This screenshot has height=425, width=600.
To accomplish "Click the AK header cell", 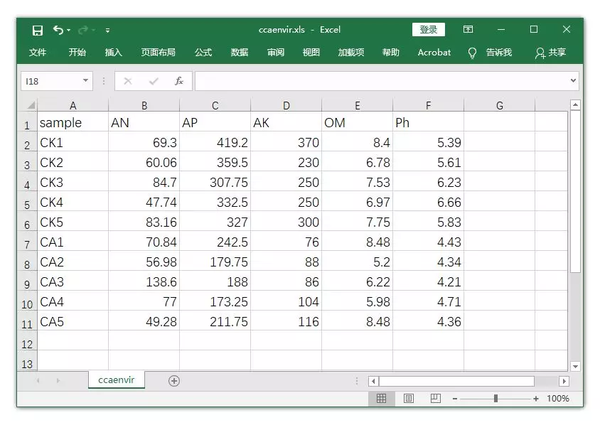I will [x=286, y=122].
